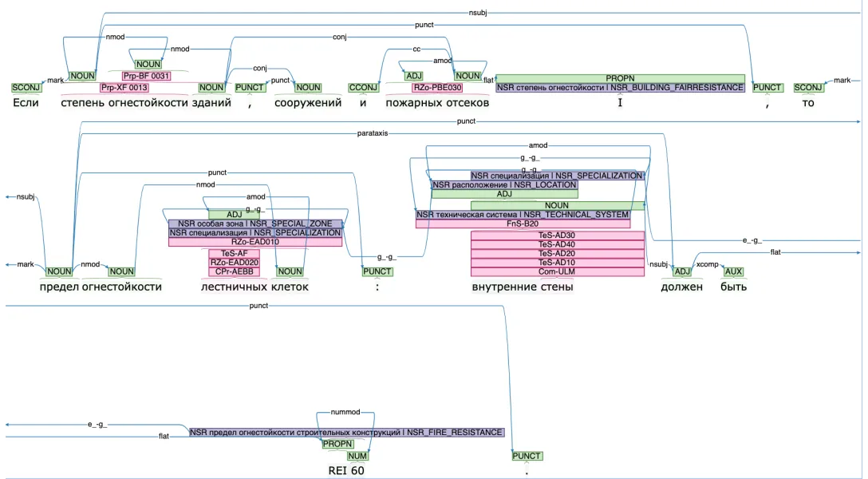Select the RZo-EAD010 annotation label
Screen dimensions: 868x479
(254, 242)
